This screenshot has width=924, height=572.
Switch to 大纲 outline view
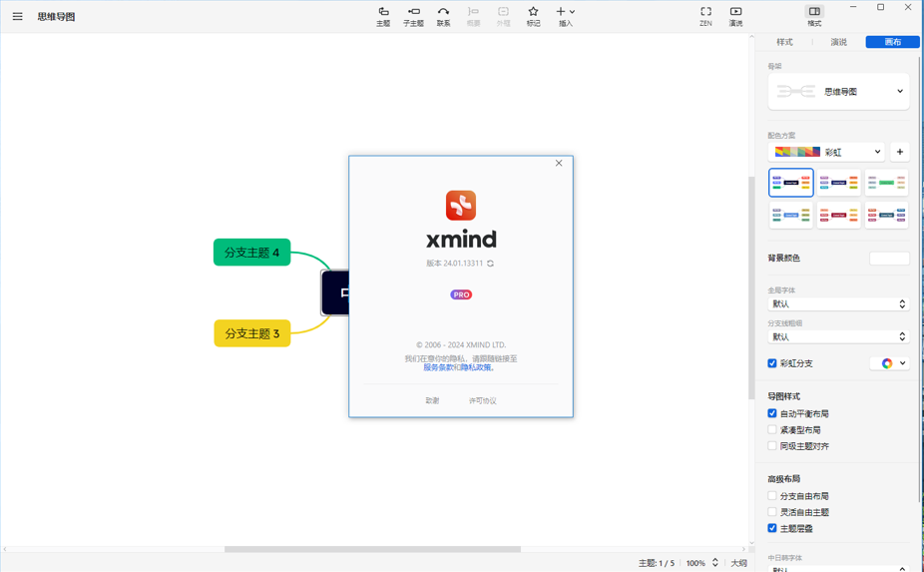(x=739, y=563)
